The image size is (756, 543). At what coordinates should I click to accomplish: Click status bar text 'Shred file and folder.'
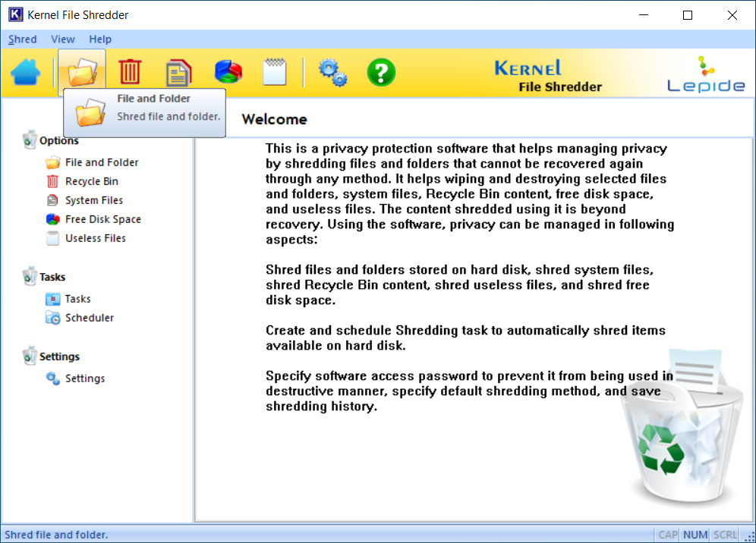click(x=56, y=535)
